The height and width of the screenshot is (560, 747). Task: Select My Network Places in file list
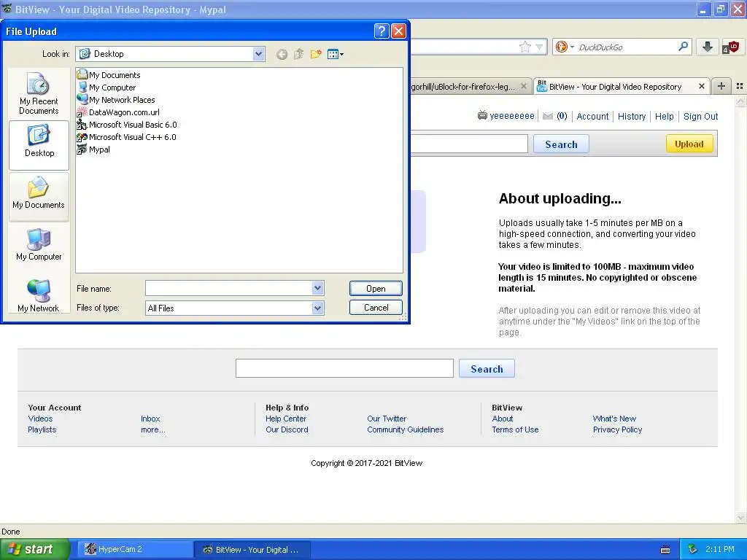[116, 99]
